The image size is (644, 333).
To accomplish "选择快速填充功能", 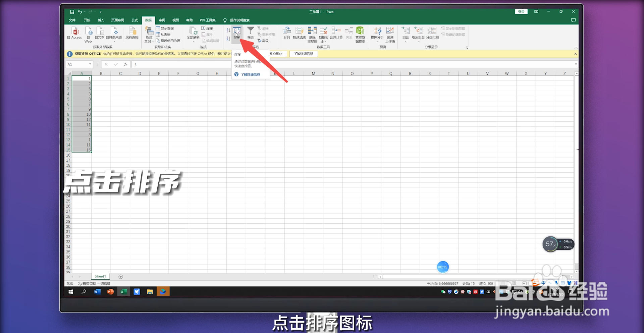I will coord(299,34).
